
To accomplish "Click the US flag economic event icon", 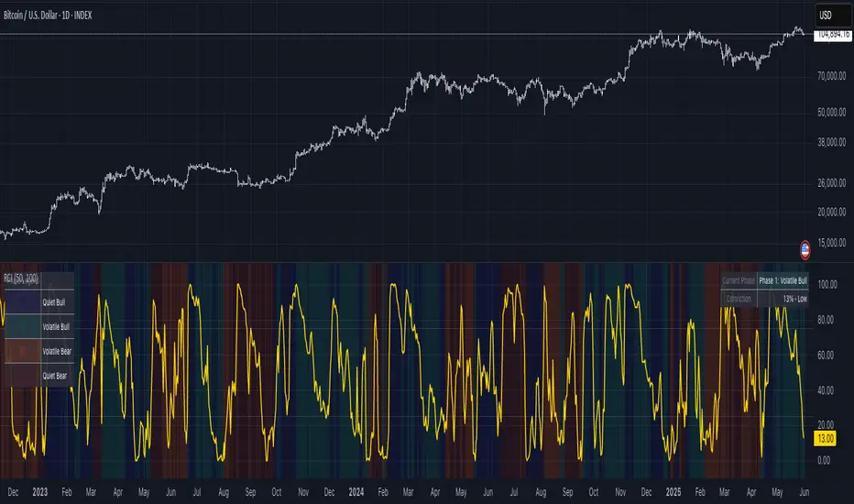I will tap(805, 249).
